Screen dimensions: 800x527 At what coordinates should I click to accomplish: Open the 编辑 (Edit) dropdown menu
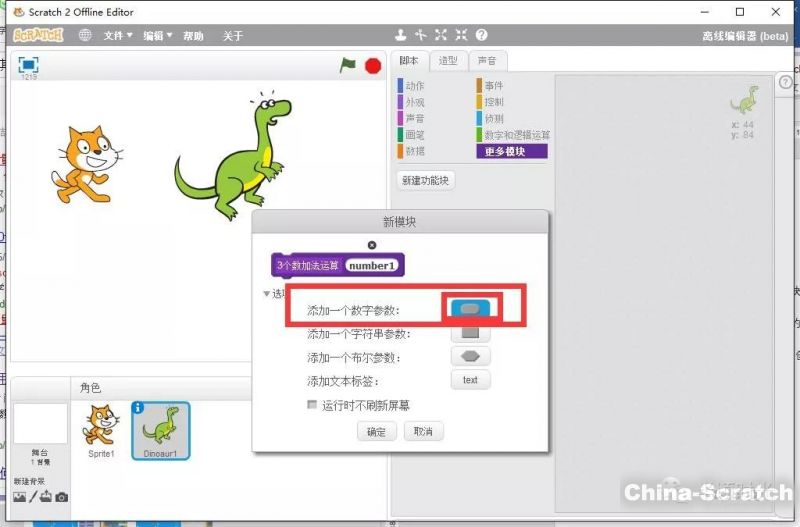[157, 36]
